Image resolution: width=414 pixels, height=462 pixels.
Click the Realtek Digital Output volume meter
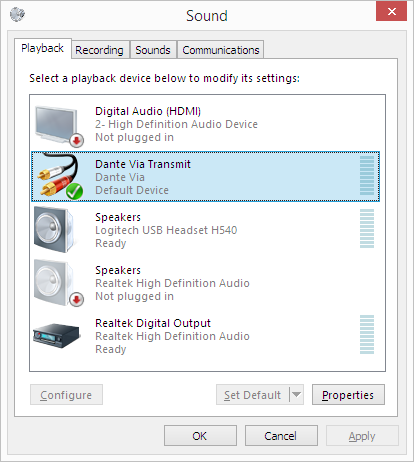coord(367,335)
